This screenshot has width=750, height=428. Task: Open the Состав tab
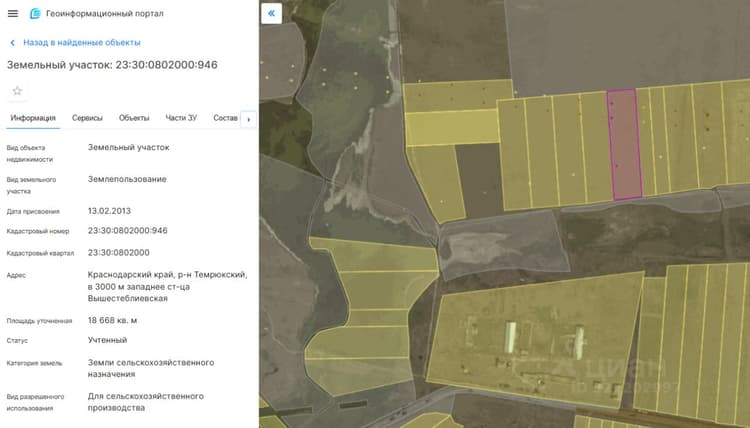[x=225, y=118]
